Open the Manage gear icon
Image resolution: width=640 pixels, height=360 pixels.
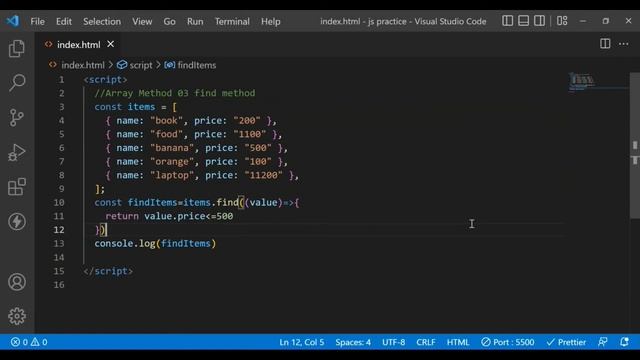[x=17, y=316]
